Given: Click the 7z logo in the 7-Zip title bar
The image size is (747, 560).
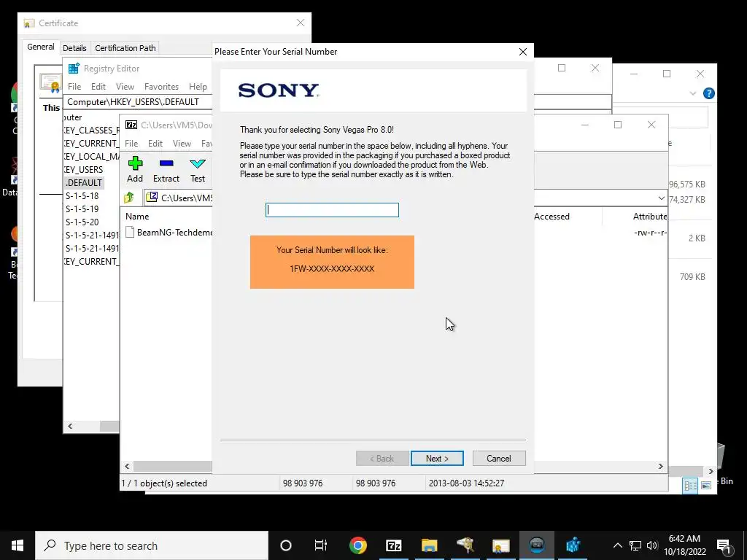Looking at the screenshot, I should pos(131,125).
